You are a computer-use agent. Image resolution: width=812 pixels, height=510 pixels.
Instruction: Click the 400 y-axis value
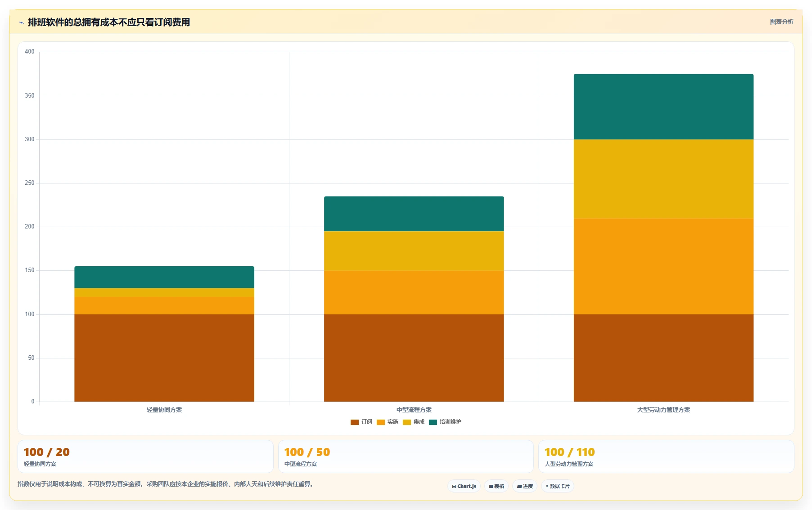[x=30, y=52]
